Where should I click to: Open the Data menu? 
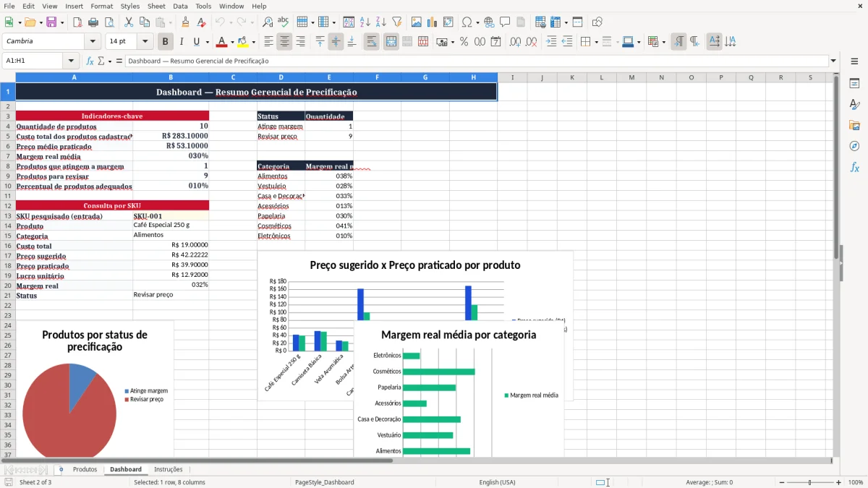180,6
